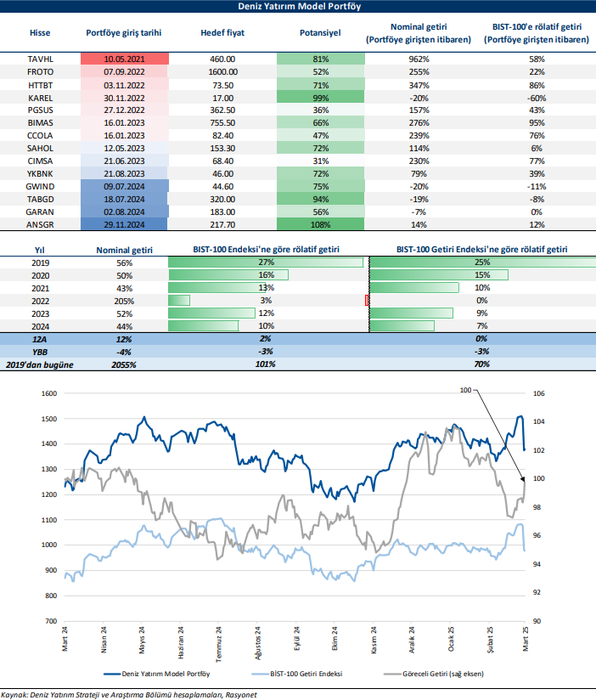Viewport: 596px width, 700px height.
Task: Select the small red bar in the 2022 row
Action: pyautogui.click(x=367, y=301)
